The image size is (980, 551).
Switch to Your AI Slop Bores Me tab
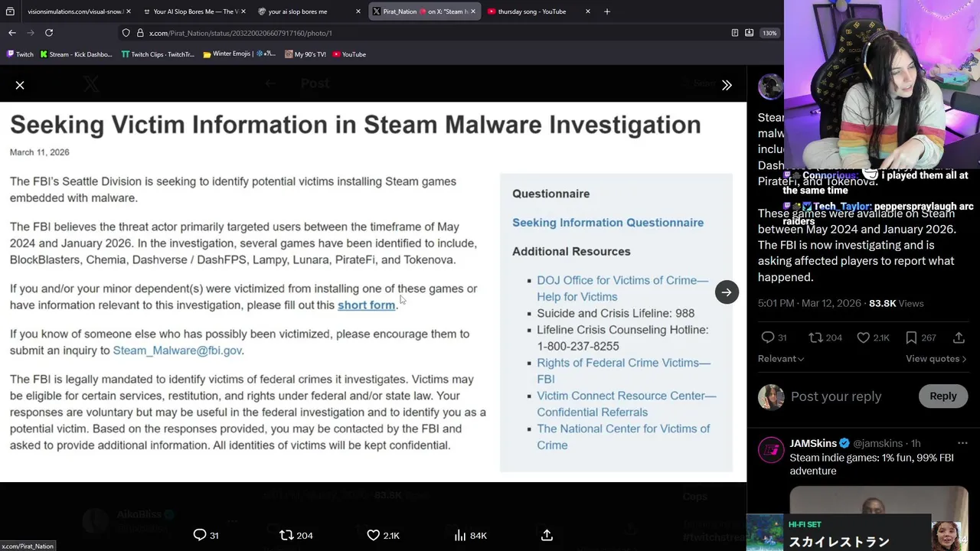click(195, 11)
